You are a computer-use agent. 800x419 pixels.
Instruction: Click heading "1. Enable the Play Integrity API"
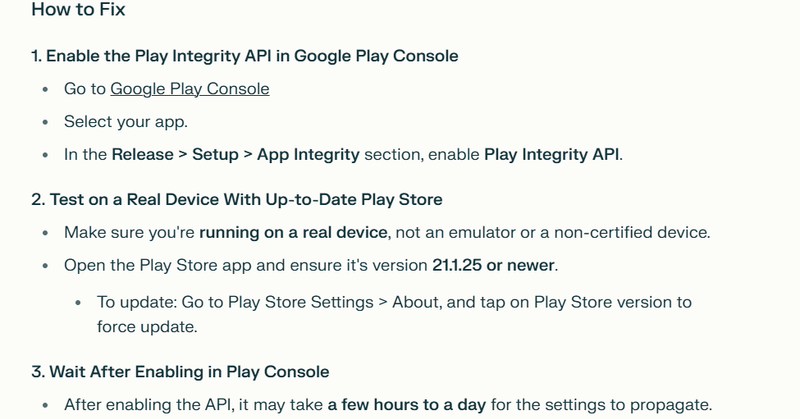tap(244, 56)
